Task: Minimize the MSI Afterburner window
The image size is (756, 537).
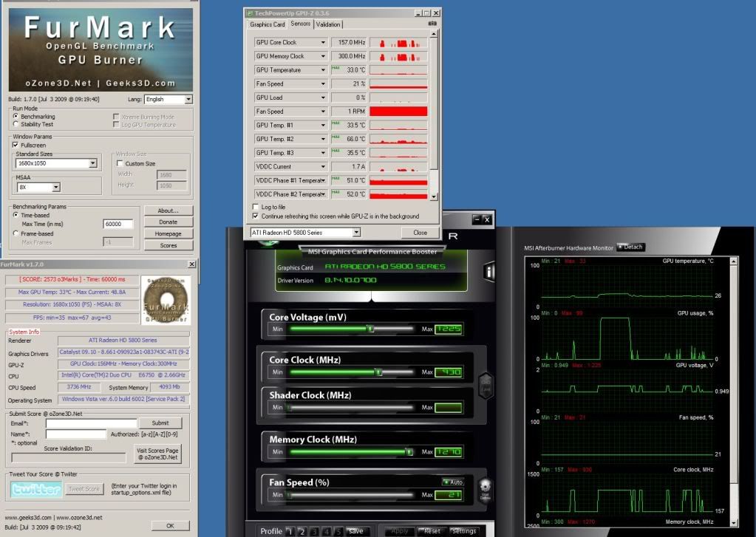Action: 477,219
